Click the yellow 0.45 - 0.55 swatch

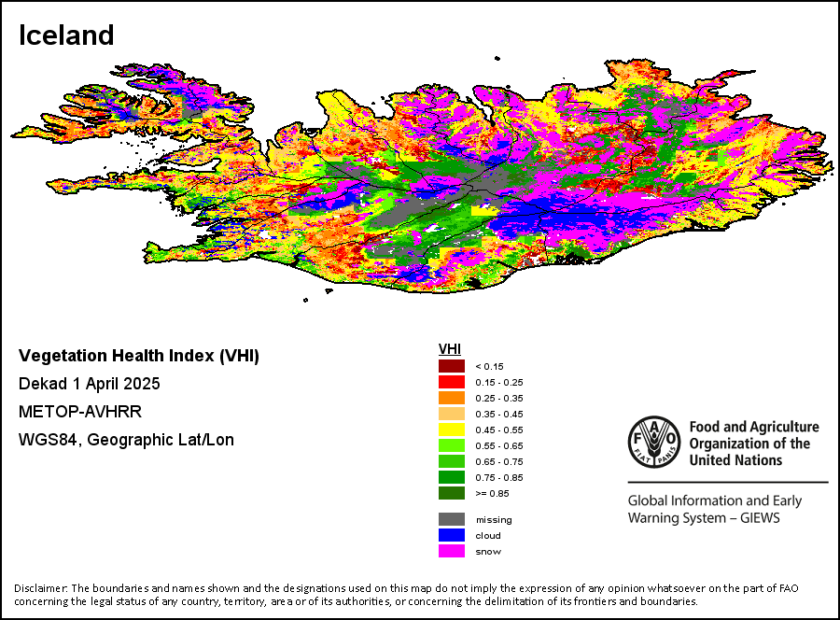pyautogui.click(x=452, y=430)
